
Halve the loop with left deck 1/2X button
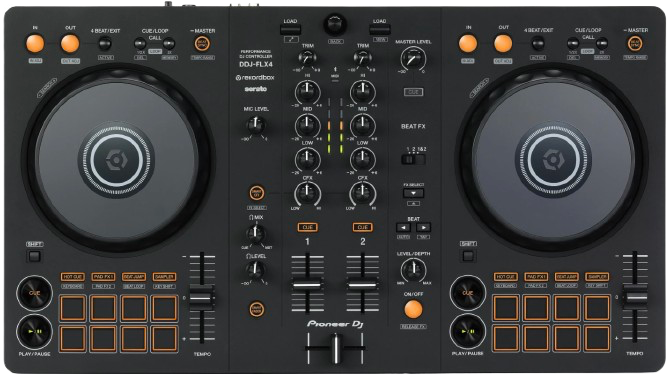(x=140, y=43)
